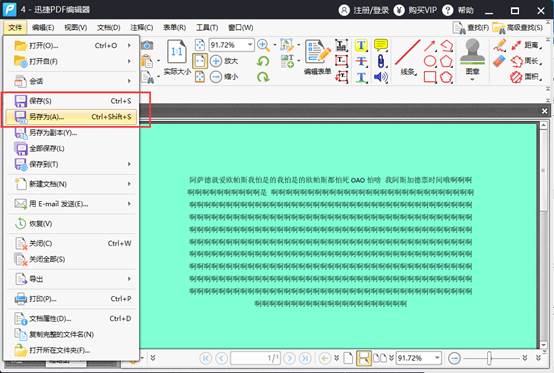554x373 pixels.
Task: Select the rectangle shape tool
Action: [430, 77]
